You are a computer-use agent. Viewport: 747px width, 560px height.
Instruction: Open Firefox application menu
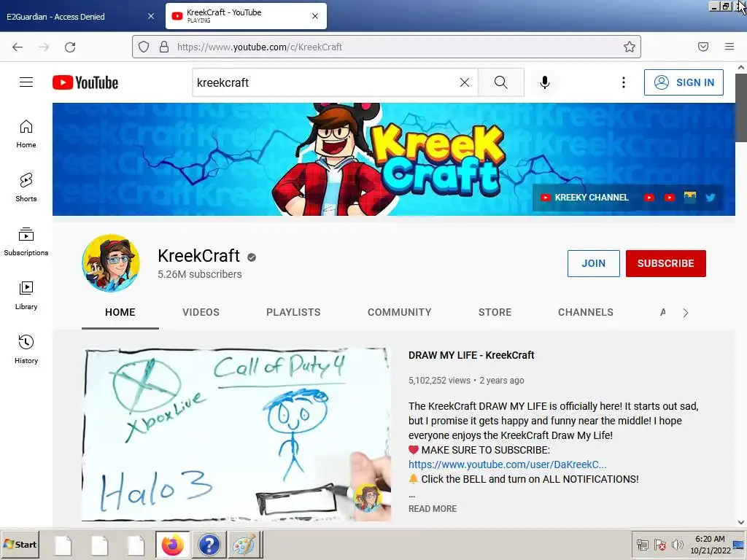tap(729, 47)
